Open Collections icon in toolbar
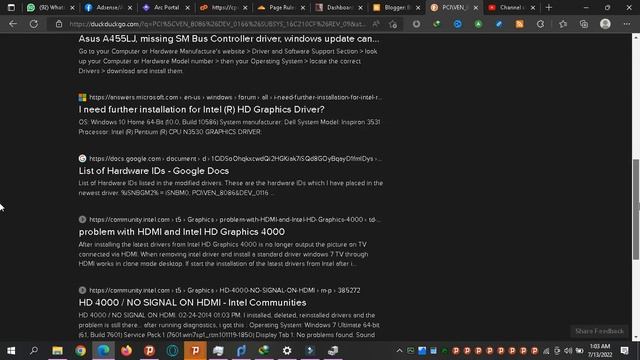This screenshot has height=360, width=640. pyautogui.click(x=584, y=24)
